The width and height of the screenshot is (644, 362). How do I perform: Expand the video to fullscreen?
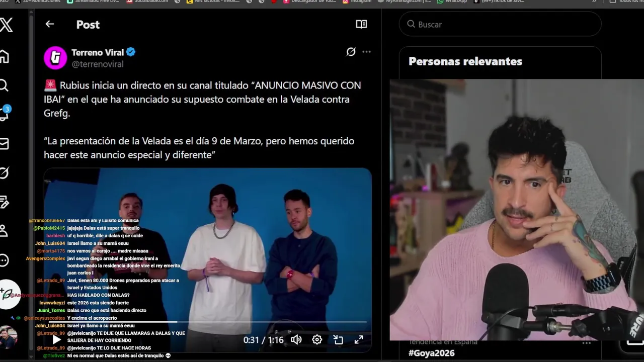[x=359, y=340]
